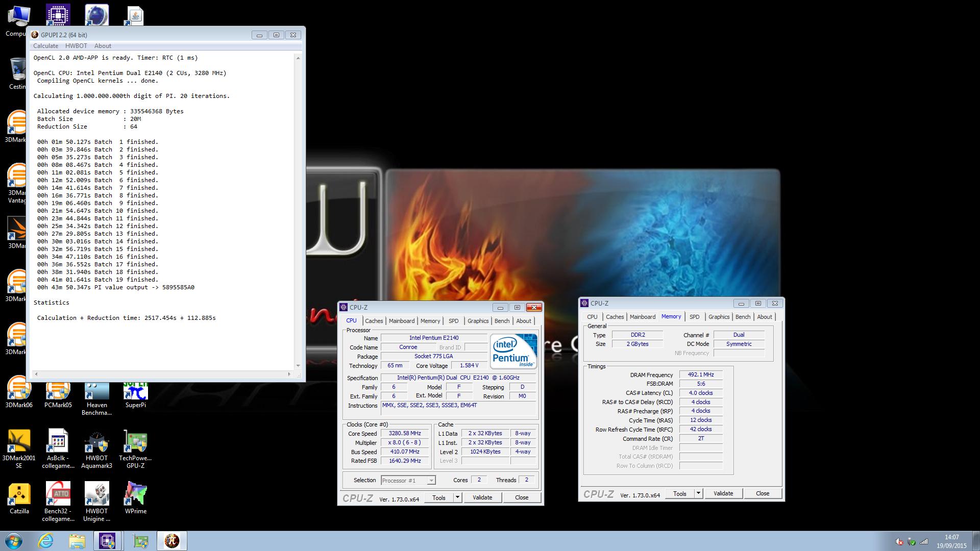Select the Bus Speed value 410.07 MHz
The height and width of the screenshot is (551, 980).
coord(405,452)
